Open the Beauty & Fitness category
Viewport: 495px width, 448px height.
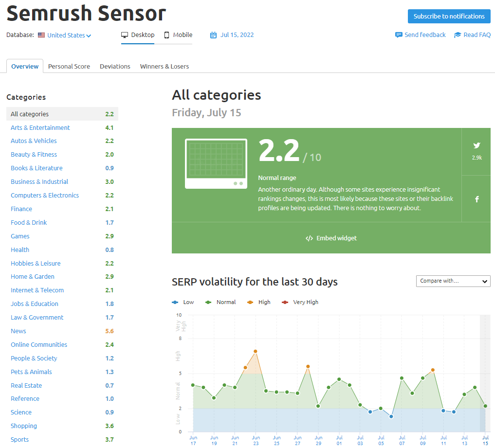pyautogui.click(x=34, y=155)
